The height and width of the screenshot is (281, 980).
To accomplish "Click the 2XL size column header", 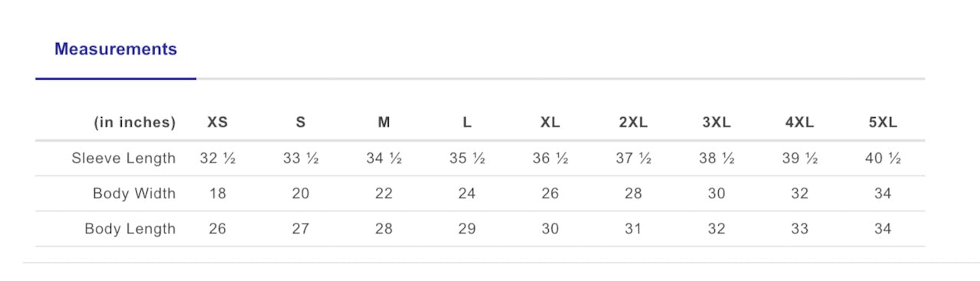I will point(633,123).
